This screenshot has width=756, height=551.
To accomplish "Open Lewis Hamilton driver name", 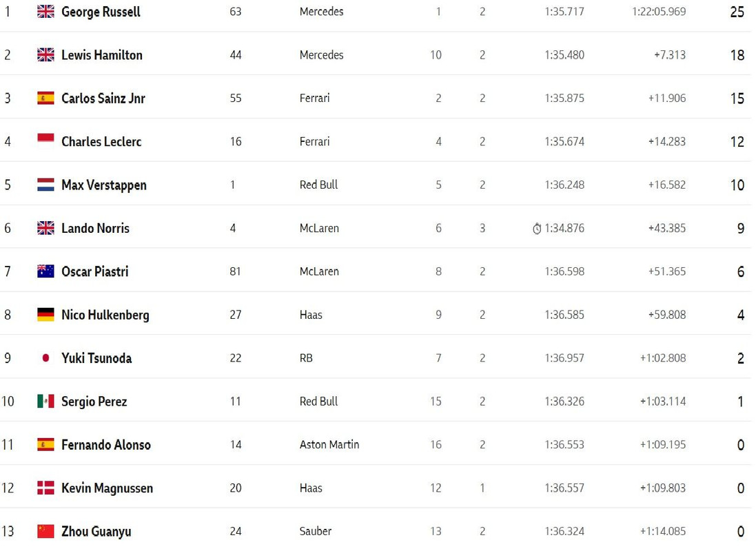I will 102,55.
